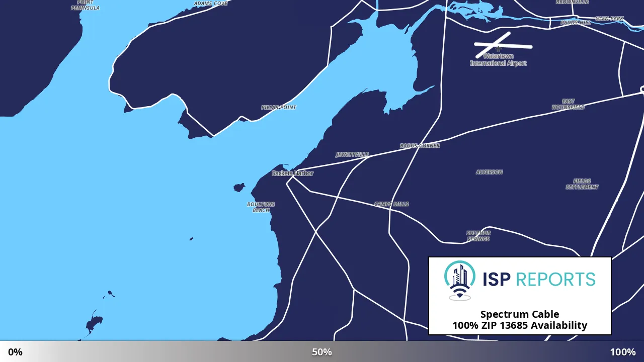
Task: Click the Fields Settlement label
Action: click(582, 184)
